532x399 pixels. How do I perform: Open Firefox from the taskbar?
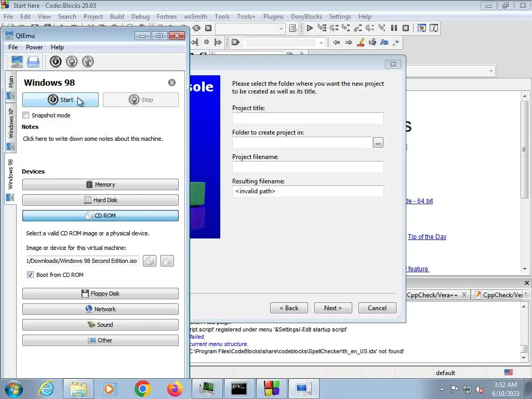coord(175,389)
